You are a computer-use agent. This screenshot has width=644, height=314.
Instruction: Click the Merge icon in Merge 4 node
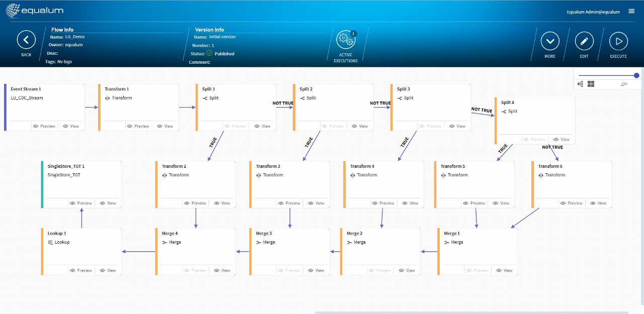click(x=165, y=242)
